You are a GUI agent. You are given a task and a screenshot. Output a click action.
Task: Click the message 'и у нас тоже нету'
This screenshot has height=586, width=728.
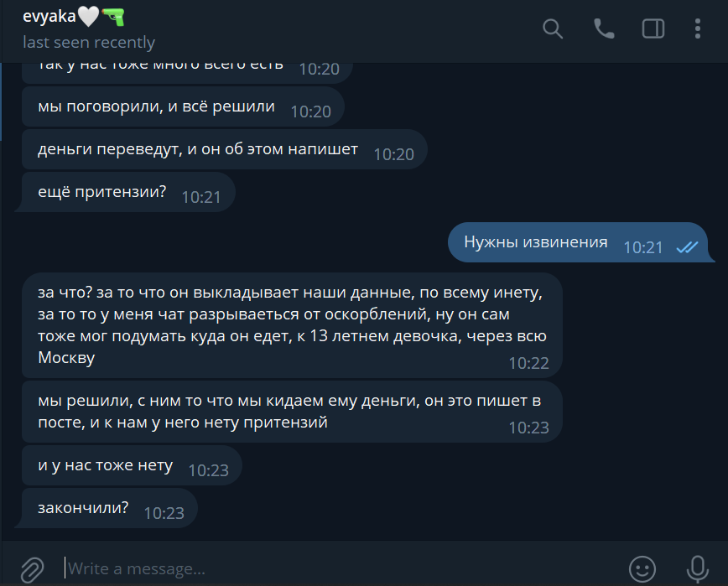pyautogui.click(x=132, y=465)
